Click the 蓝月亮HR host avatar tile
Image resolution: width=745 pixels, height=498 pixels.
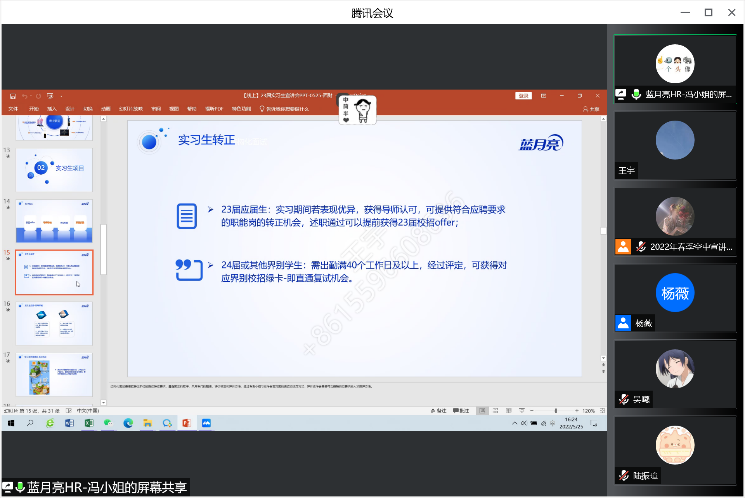(675, 63)
